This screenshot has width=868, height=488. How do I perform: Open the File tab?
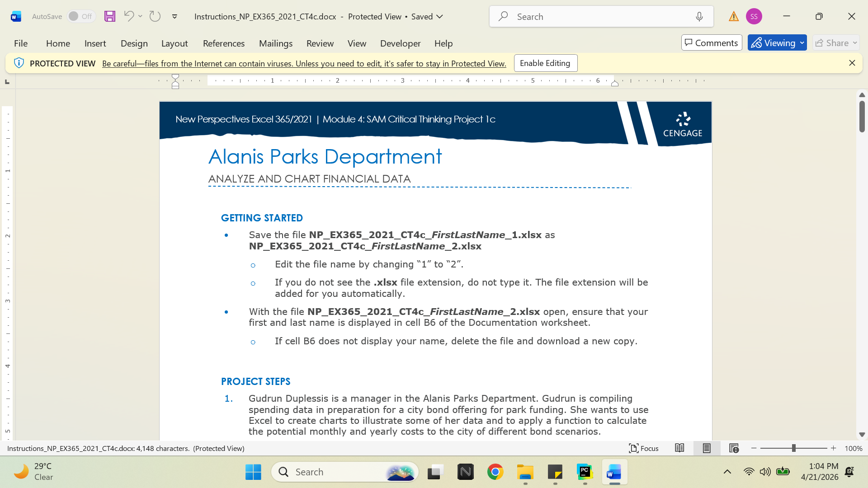click(x=21, y=43)
